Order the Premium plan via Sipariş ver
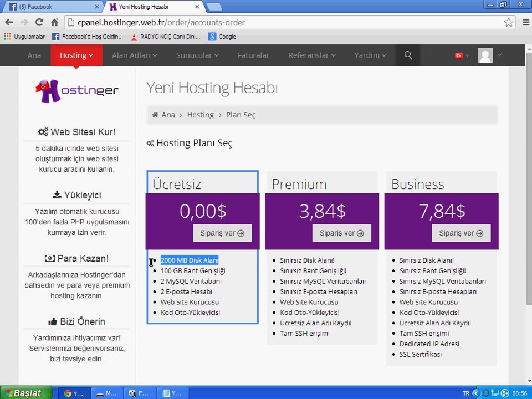Image resolution: width=532 pixels, height=399 pixels. point(342,233)
